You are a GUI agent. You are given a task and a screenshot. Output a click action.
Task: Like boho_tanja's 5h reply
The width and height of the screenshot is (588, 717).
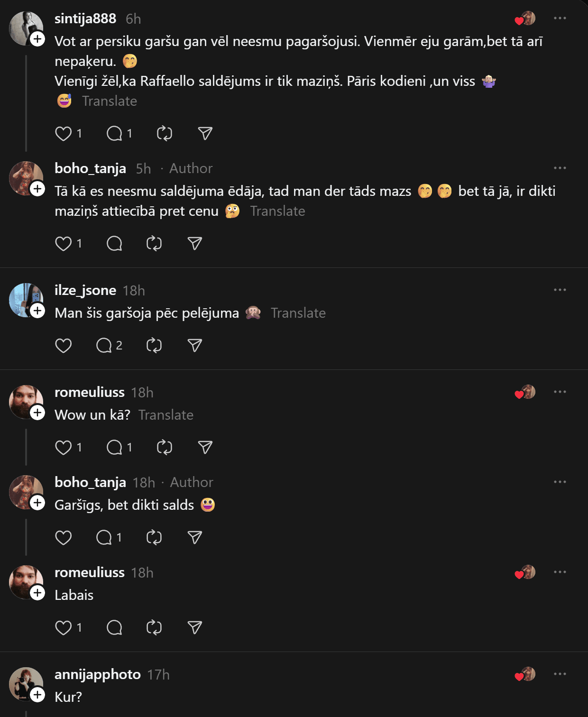pos(64,244)
